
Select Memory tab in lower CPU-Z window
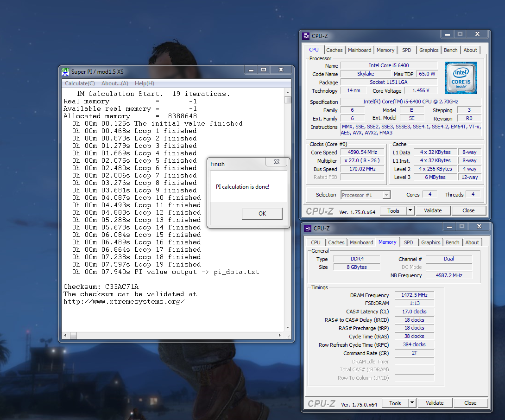pos(387,242)
